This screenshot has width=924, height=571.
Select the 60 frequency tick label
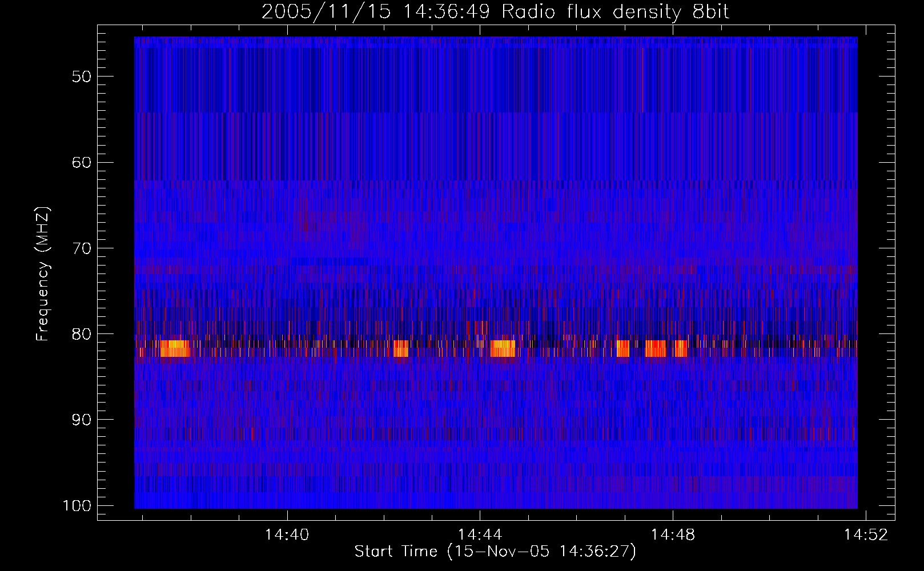point(82,162)
